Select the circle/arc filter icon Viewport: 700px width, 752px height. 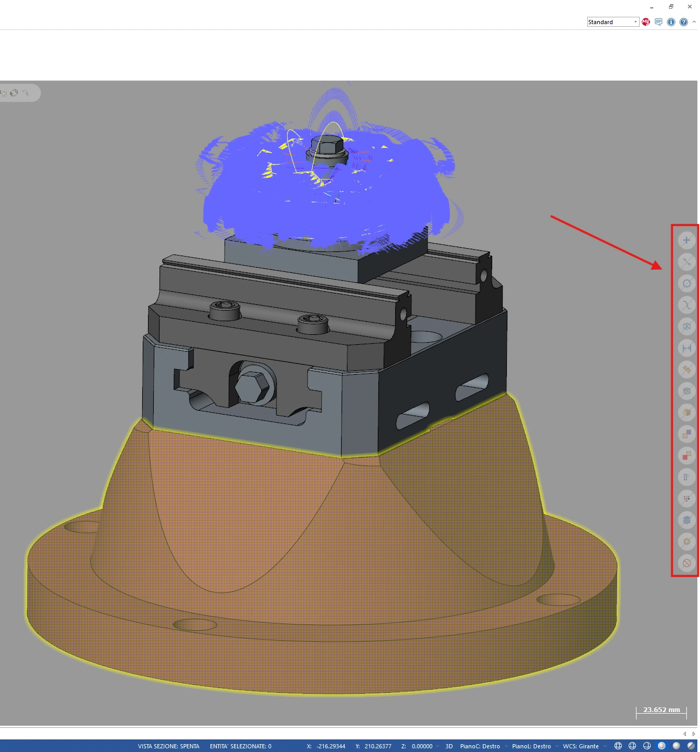(x=686, y=283)
